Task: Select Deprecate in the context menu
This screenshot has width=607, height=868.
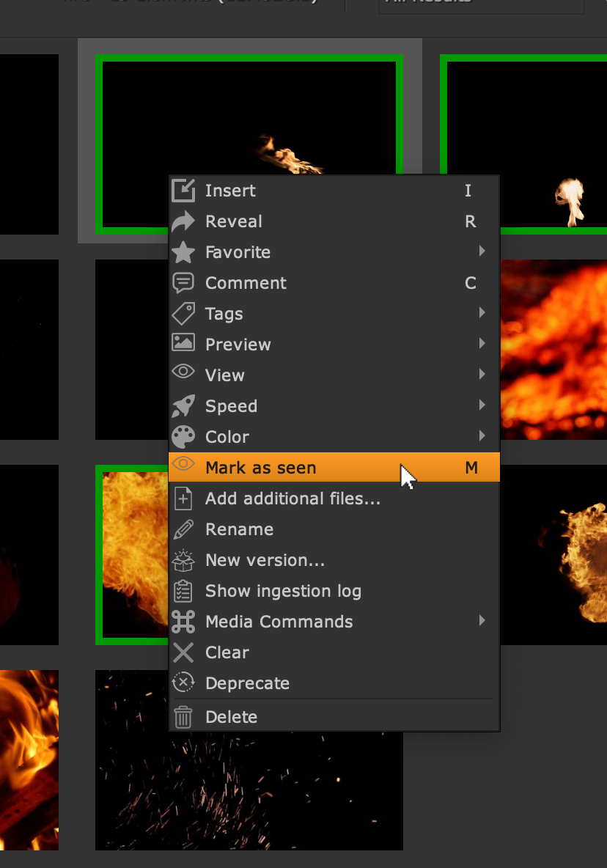Action: (x=247, y=683)
